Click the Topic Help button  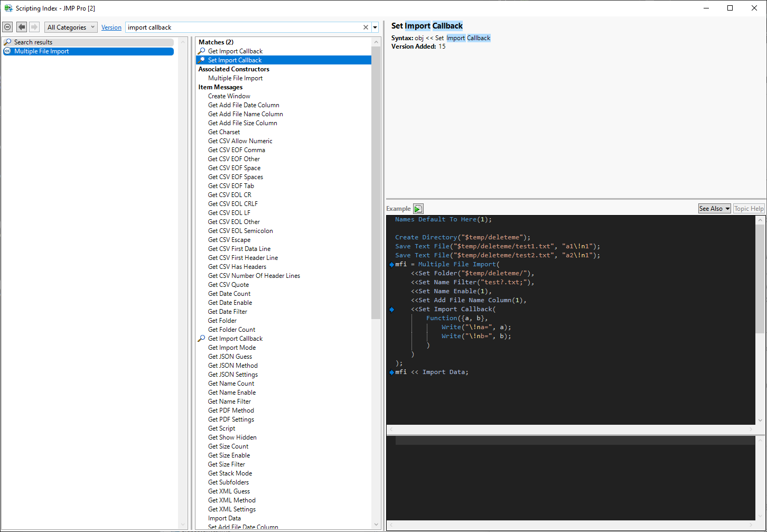749,209
